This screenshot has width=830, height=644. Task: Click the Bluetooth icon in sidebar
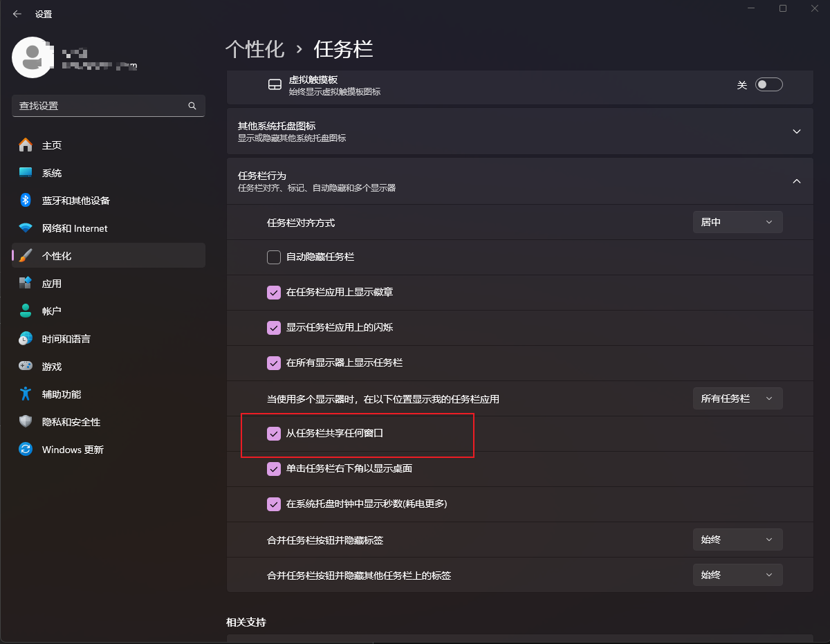[x=26, y=201]
